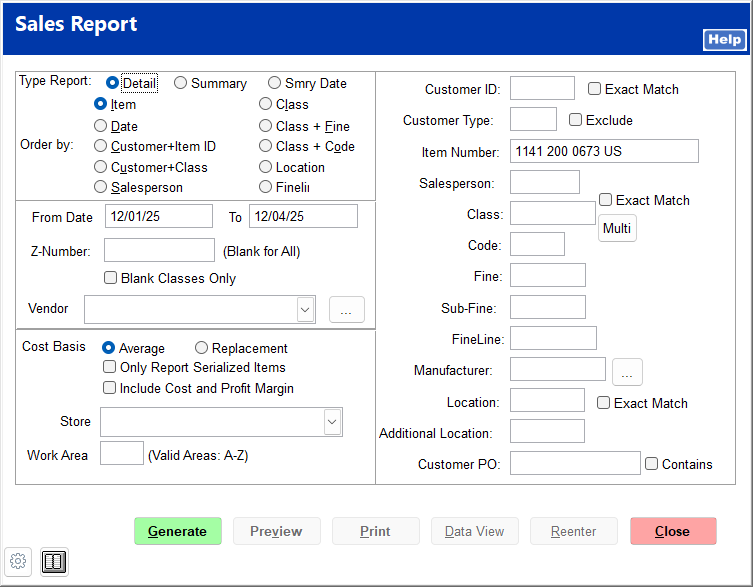
Task: Open the Store dropdown list
Action: (x=332, y=422)
